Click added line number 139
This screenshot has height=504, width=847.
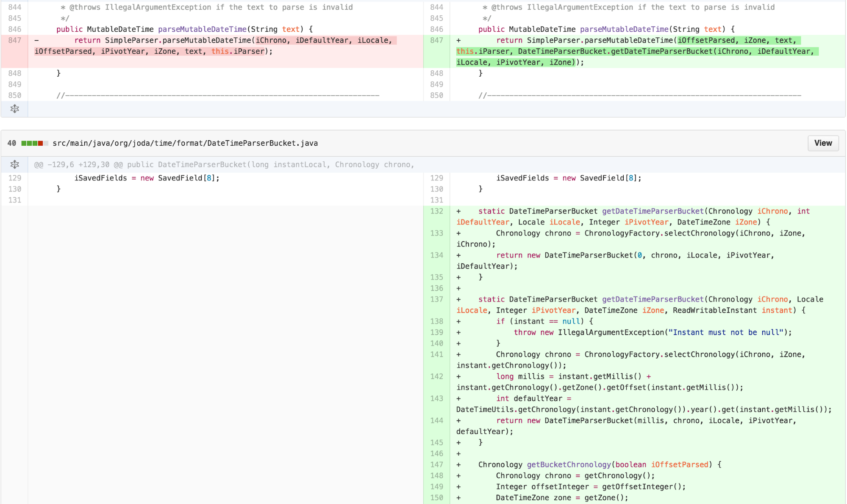(436, 332)
